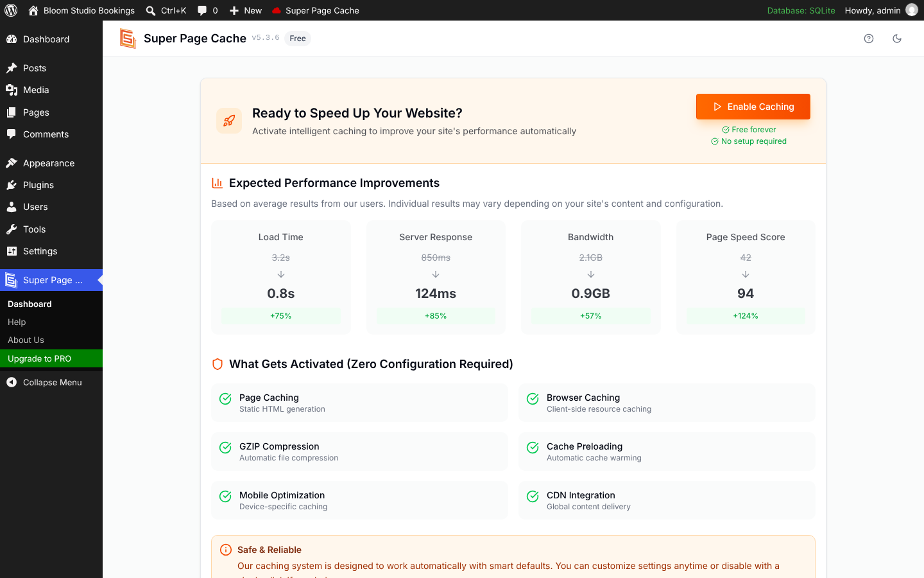Click the Comments bubble icon in sidebar
This screenshot has width=924, height=578.
point(12,134)
